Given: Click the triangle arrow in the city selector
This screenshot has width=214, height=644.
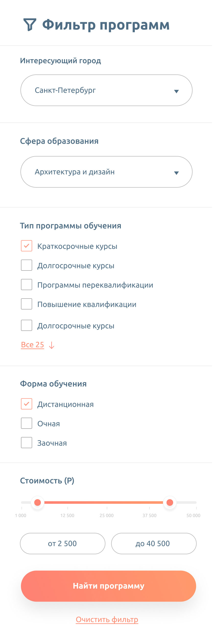Looking at the screenshot, I should tap(176, 91).
